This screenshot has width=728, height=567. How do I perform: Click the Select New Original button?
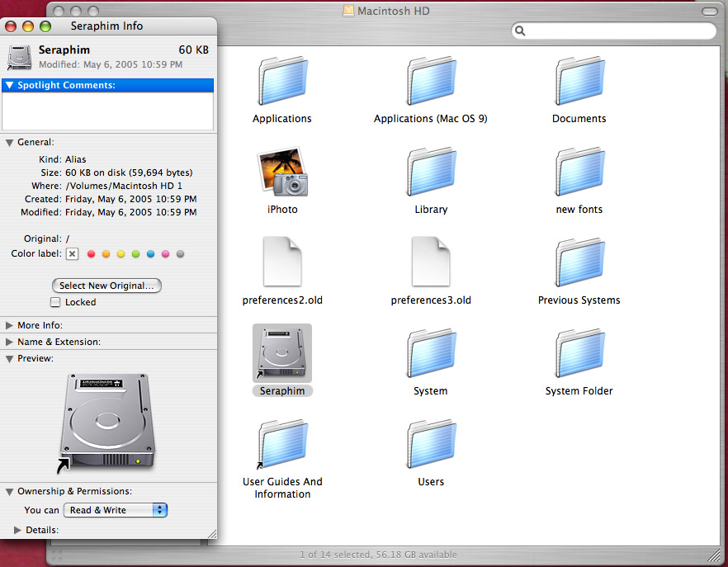coord(106,286)
